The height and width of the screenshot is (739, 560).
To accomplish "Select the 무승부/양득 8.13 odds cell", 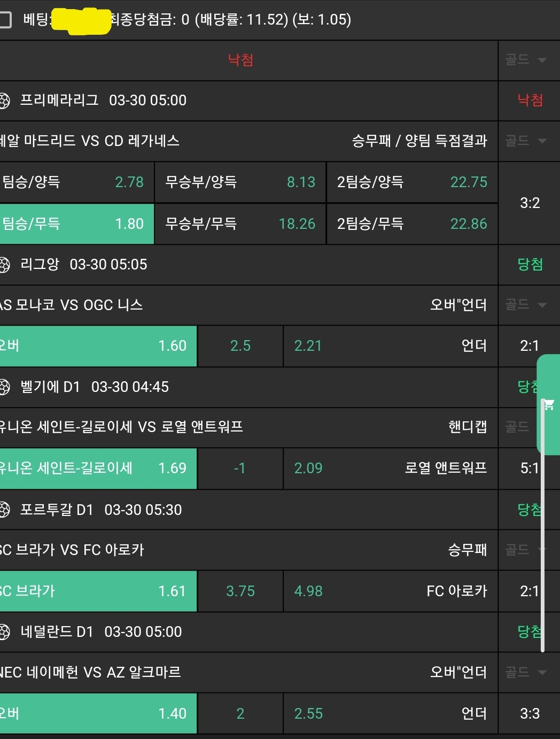I will (240, 182).
